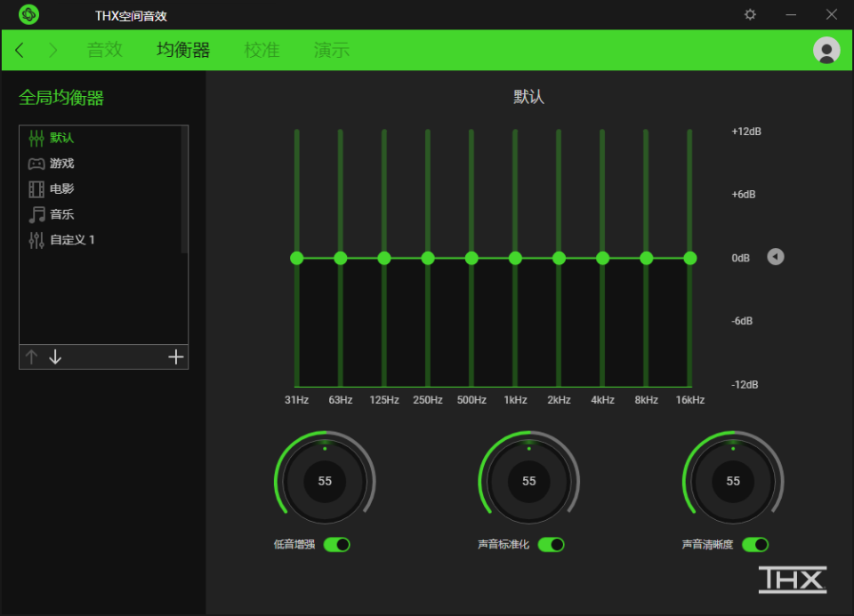Click the 1kHz frequency label
Viewport: 854px width, 616px height.
pyautogui.click(x=515, y=400)
